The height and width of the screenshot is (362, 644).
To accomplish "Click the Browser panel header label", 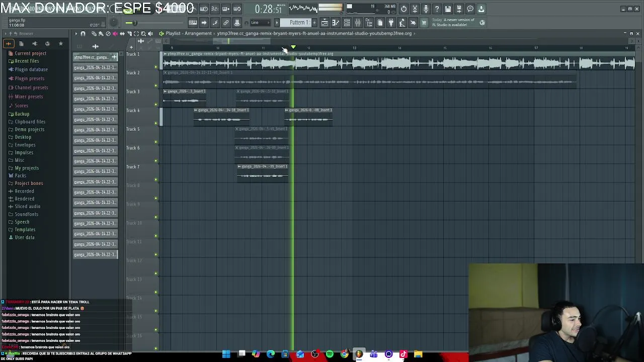I will [26, 34].
